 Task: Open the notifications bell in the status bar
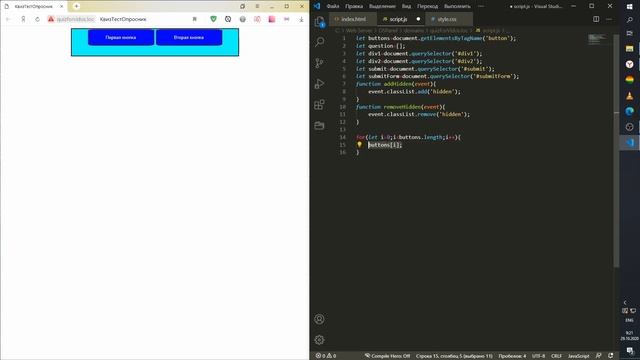(611, 356)
